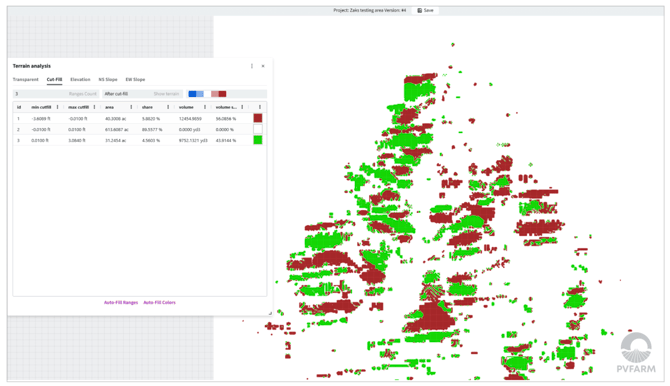Click the 613.6087 ac area cell
The height and width of the screenshot is (386, 670).
117,129
